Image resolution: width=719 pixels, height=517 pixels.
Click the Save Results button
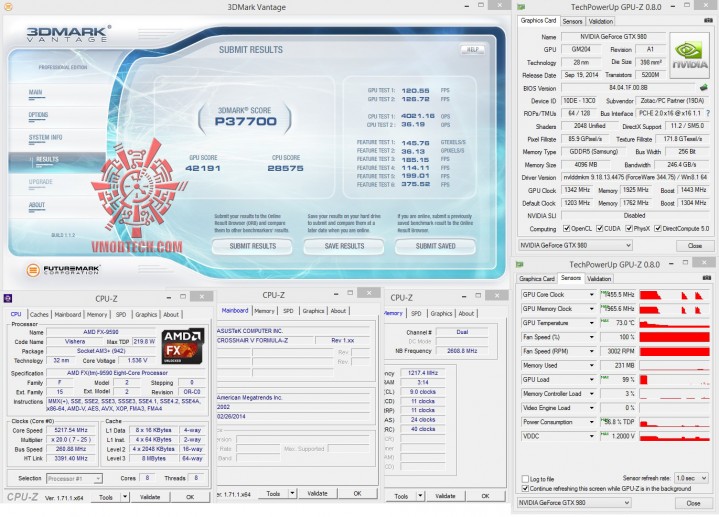[344, 246]
